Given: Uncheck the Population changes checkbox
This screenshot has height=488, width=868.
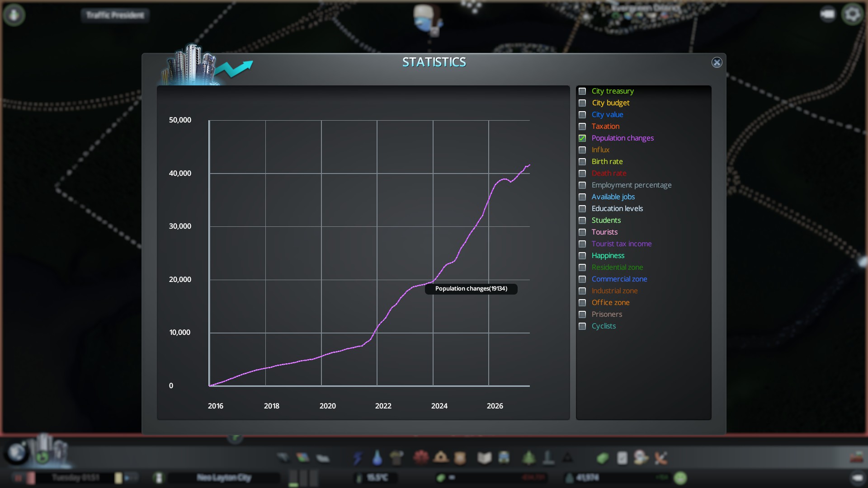Looking at the screenshot, I should click(x=582, y=138).
